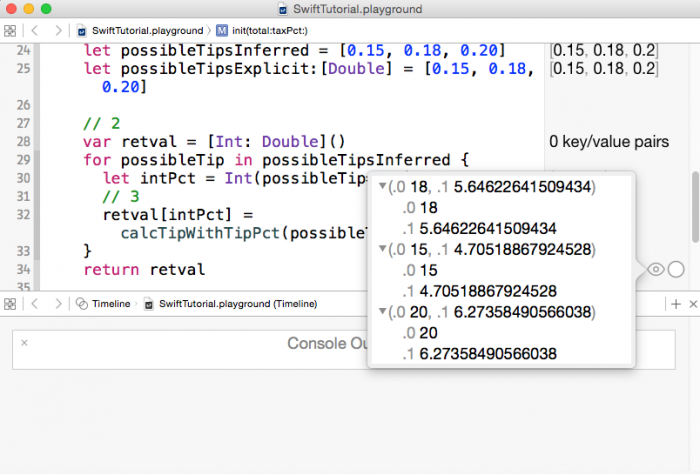Close the assistant editor pane
This screenshot has height=474, width=700.
click(692, 303)
